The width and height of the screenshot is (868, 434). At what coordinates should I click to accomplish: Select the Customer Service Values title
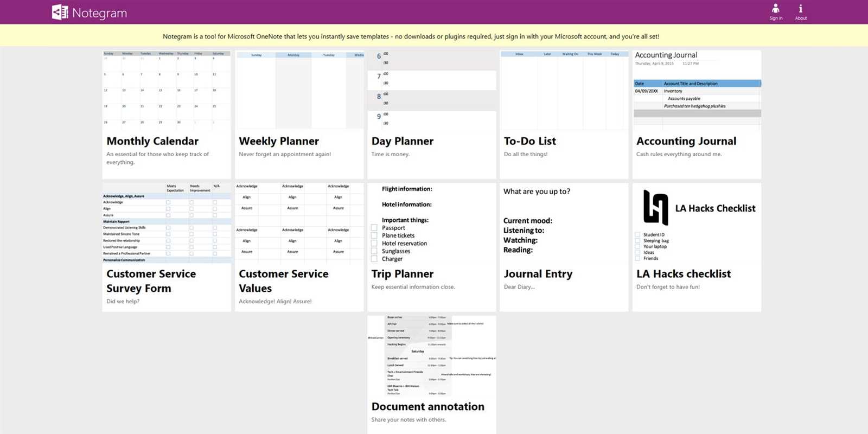click(x=284, y=281)
